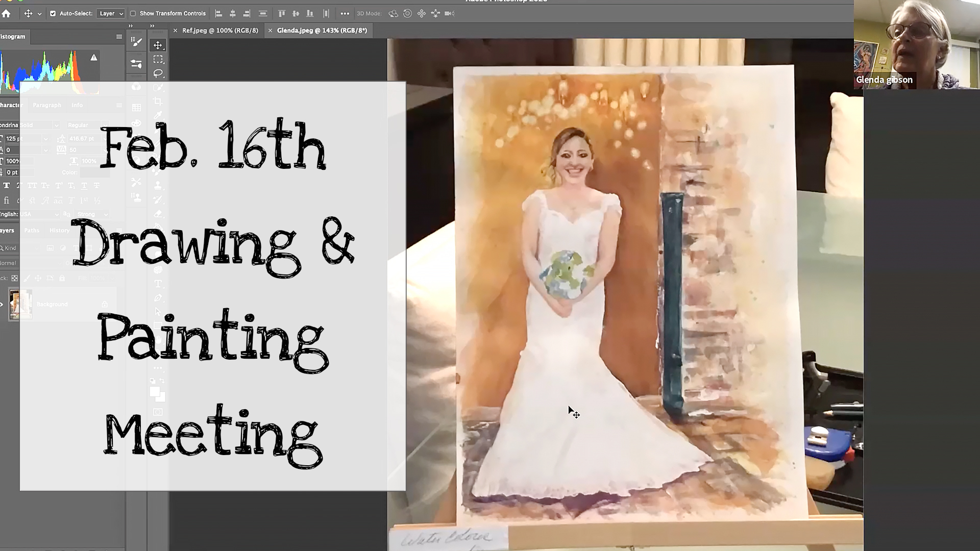Open the English: USA language dropdown

30,214
